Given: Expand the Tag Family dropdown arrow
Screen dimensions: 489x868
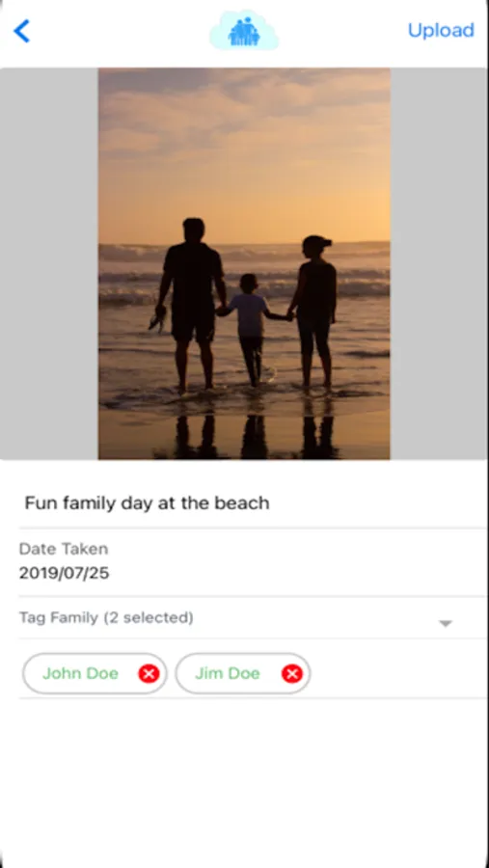Looking at the screenshot, I should (x=446, y=624).
